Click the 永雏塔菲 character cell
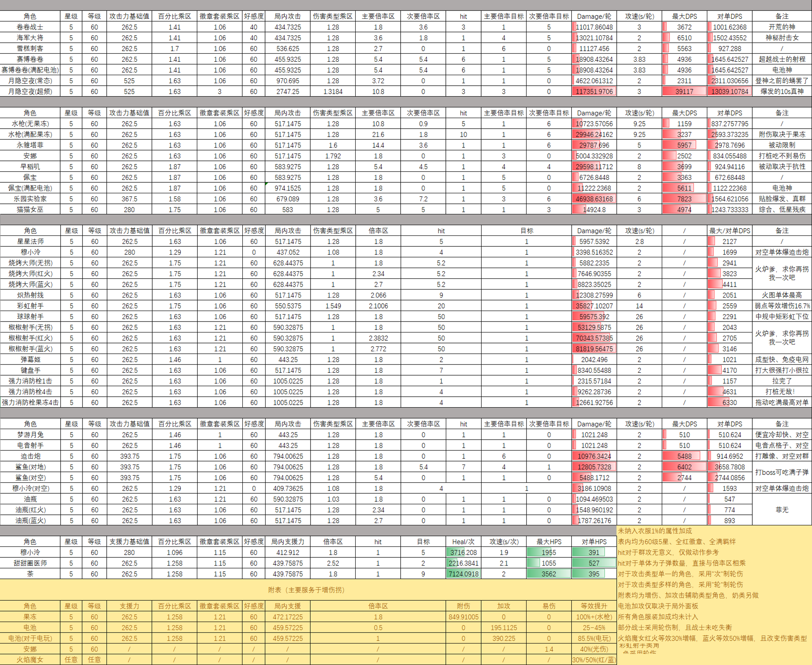The image size is (812, 665). click(30, 145)
